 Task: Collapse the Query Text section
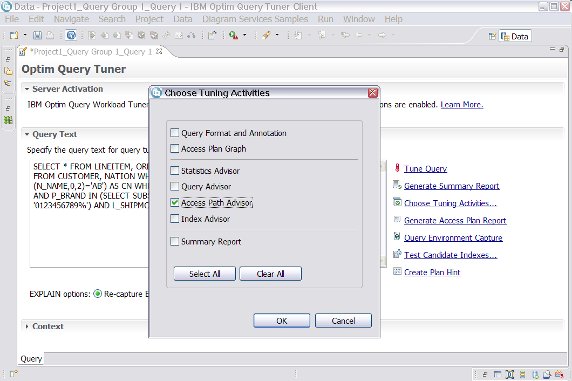pos(27,134)
